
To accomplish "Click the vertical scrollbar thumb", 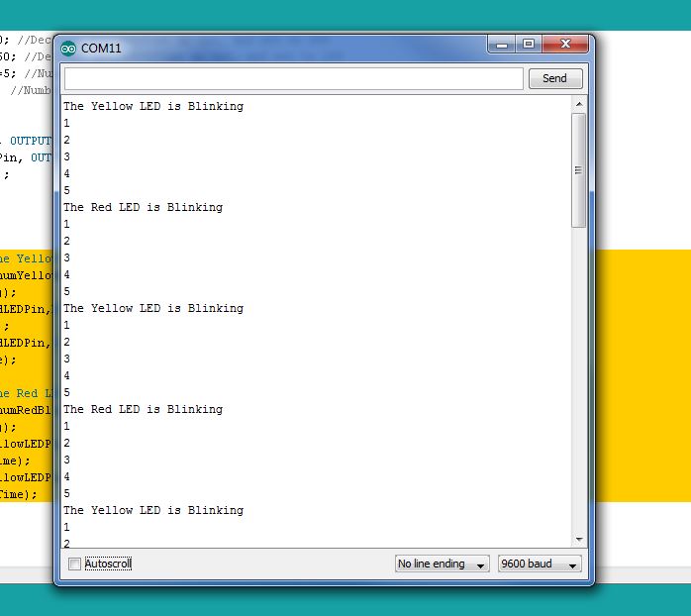I will [x=578, y=170].
